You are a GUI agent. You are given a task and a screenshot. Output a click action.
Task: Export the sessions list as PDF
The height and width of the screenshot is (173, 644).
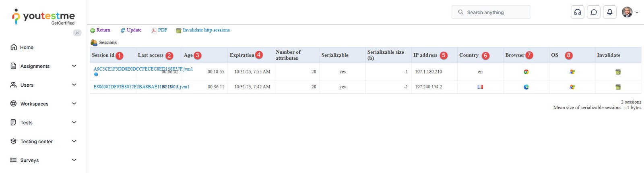click(162, 30)
